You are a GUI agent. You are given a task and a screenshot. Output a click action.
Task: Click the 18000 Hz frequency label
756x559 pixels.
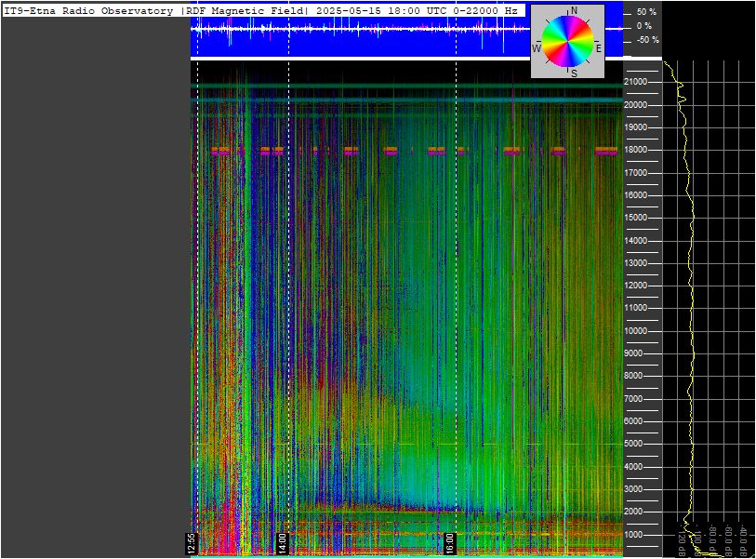[635, 150]
